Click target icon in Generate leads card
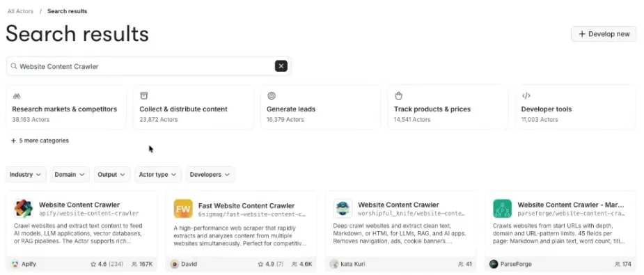The height and width of the screenshot is (275, 644). point(271,95)
